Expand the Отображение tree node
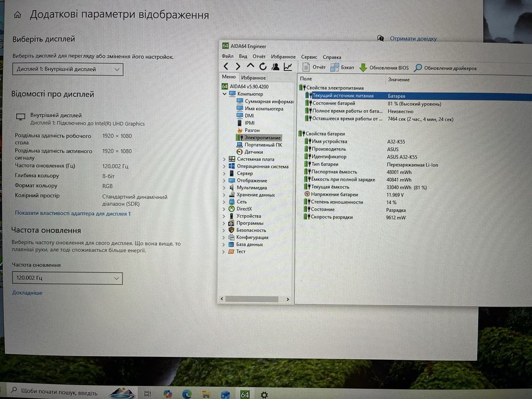The width and height of the screenshot is (532, 399). click(224, 181)
